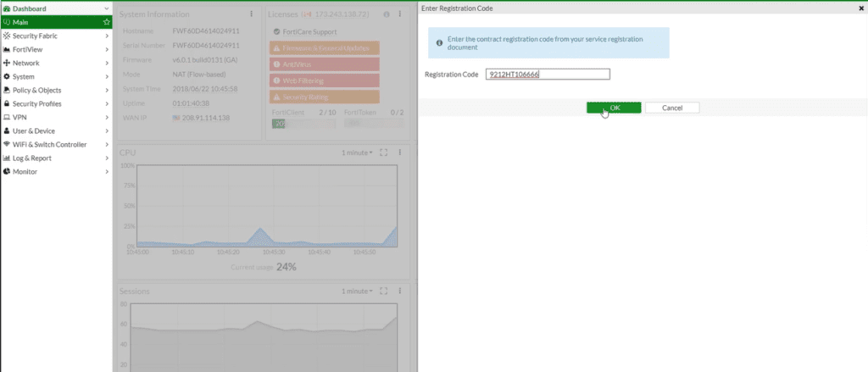
Task: Click the Licenses IP 173.243.138.72 text
Action: point(342,14)
